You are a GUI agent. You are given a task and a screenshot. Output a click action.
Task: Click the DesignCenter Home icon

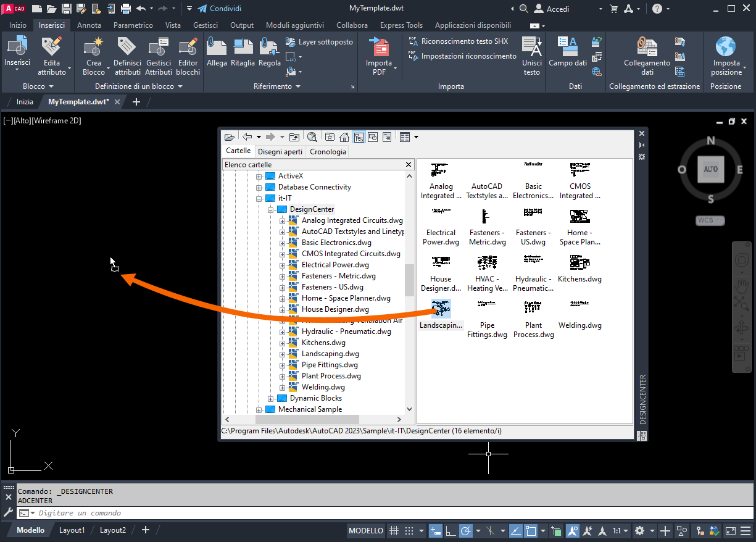344,137
